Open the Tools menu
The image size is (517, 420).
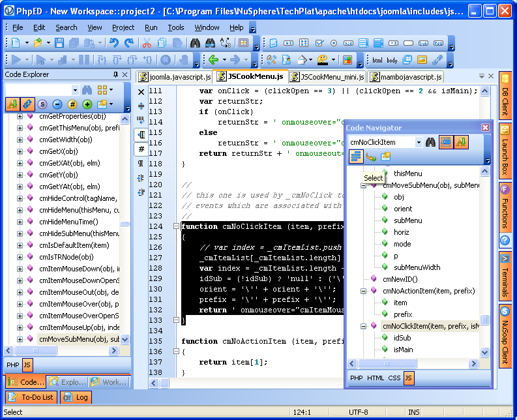[x=176, y=27]
